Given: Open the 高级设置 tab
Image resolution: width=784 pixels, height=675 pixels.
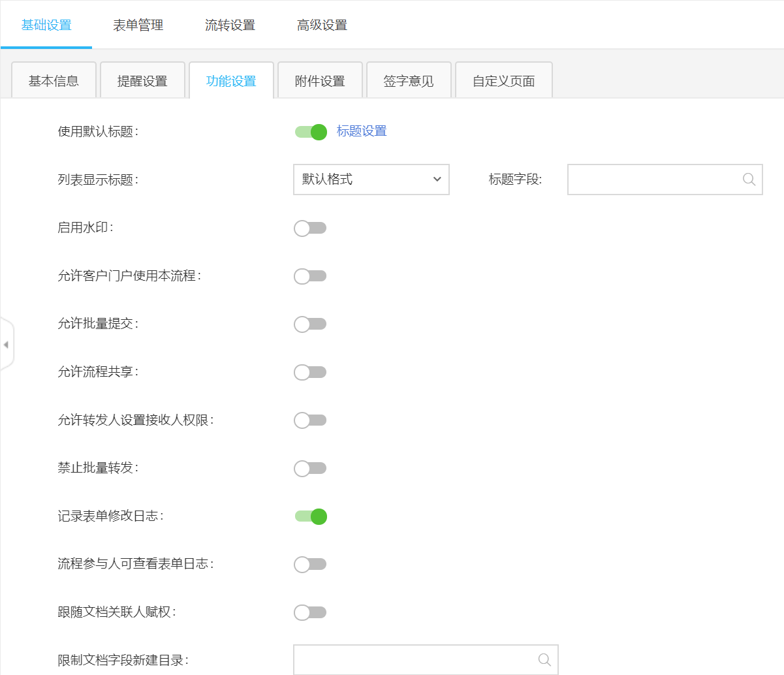Looking at the screenshot, I should pyautogui.click(x=322, y=25).
